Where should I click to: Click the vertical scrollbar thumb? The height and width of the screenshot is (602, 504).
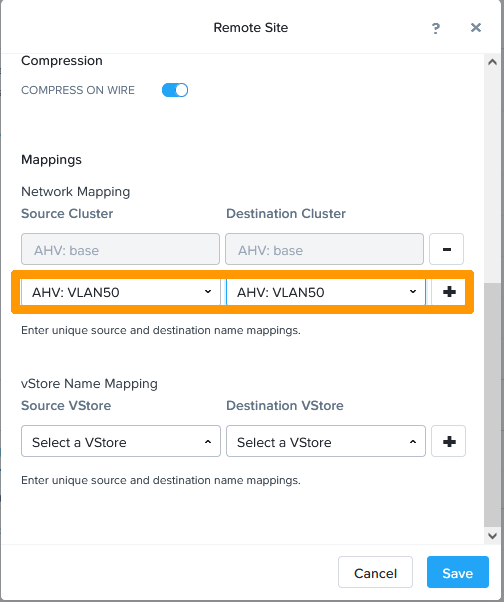[492, 405]
